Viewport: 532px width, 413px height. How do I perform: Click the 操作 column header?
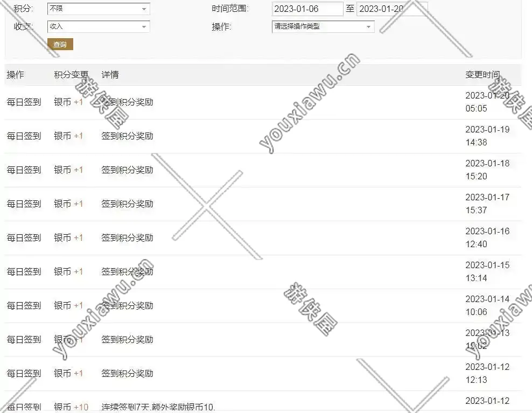15,75
